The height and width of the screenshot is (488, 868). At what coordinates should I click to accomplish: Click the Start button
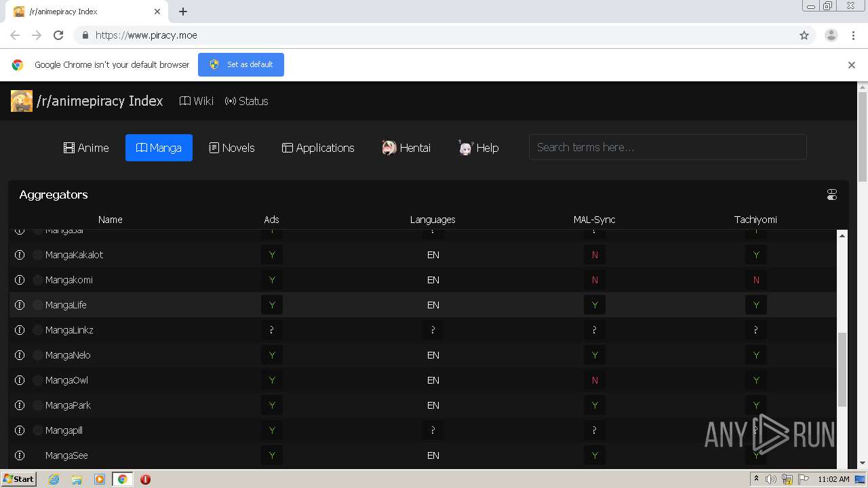pos(18,479)
